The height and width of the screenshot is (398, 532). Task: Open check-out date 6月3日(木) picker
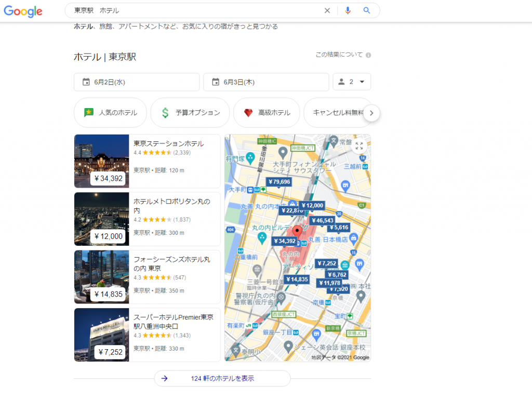click(266, 82)
